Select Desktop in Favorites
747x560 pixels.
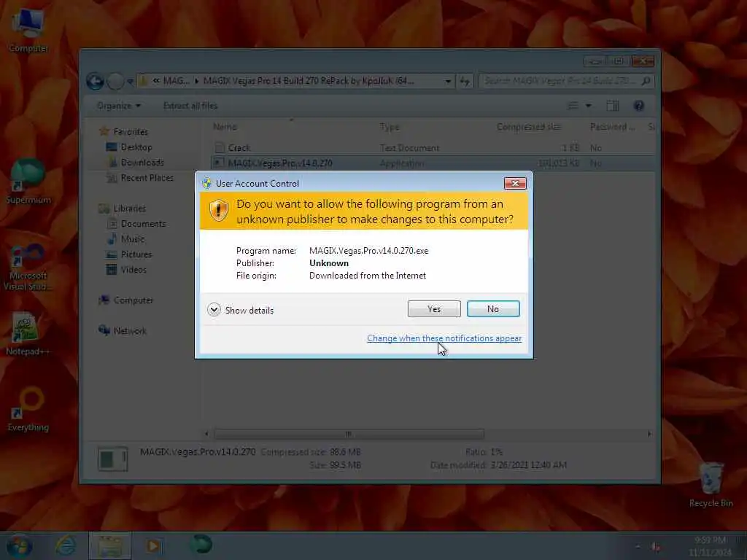(136, 147)
